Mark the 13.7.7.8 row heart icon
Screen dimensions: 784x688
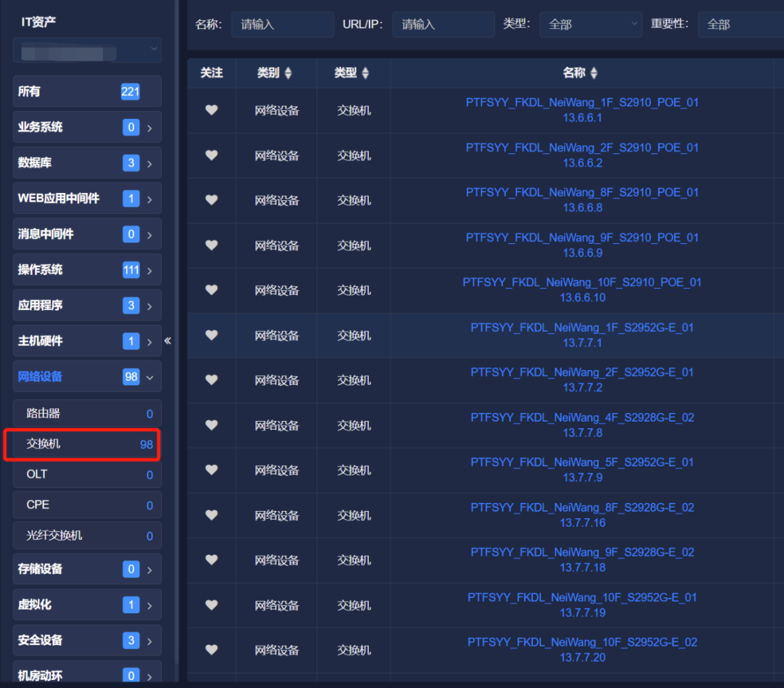[x=211, y=425]
